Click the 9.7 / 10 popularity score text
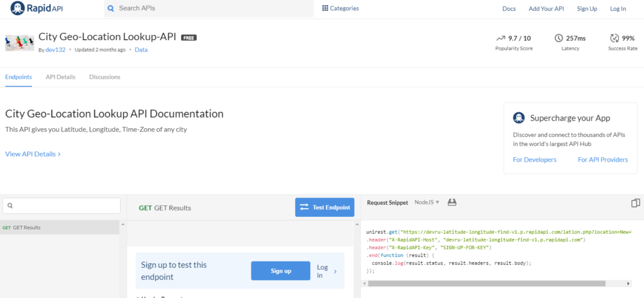644x298 pixels. [x=519, y=38]
